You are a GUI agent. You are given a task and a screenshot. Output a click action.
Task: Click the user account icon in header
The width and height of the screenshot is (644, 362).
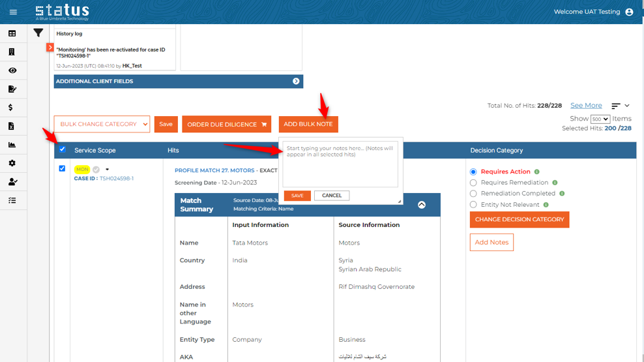pyautogui.click(x=629, y=12)
